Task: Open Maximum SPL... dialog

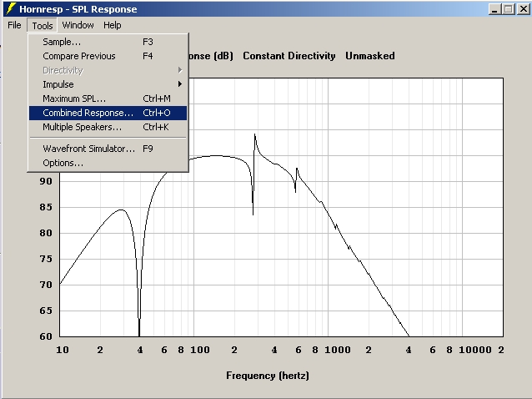Action: (108, 98)
